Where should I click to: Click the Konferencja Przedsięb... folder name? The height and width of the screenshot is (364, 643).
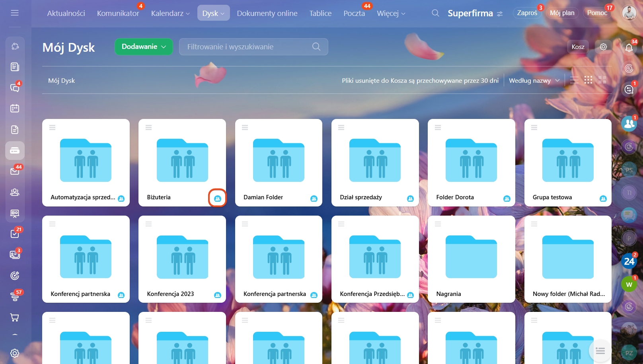click(372, 294)
